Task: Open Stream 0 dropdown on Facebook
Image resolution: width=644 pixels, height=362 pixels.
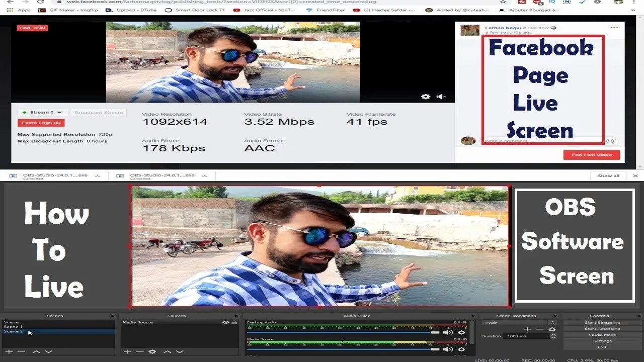Action: pyautogui.click(x=42, y=113)
